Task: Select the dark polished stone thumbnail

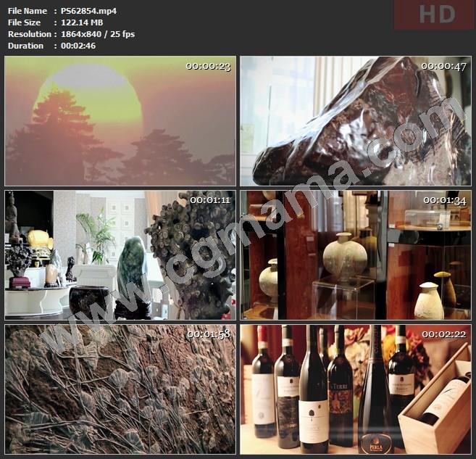Action: point(355,121)
